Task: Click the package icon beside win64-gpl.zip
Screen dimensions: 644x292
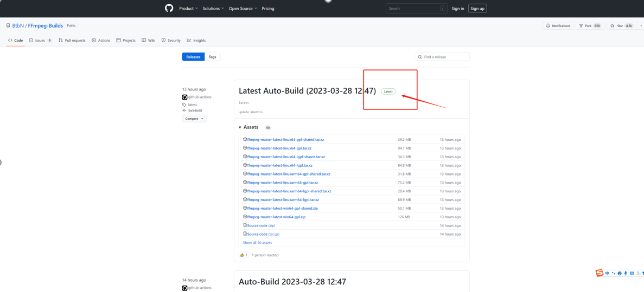Action: click(245, 217)
